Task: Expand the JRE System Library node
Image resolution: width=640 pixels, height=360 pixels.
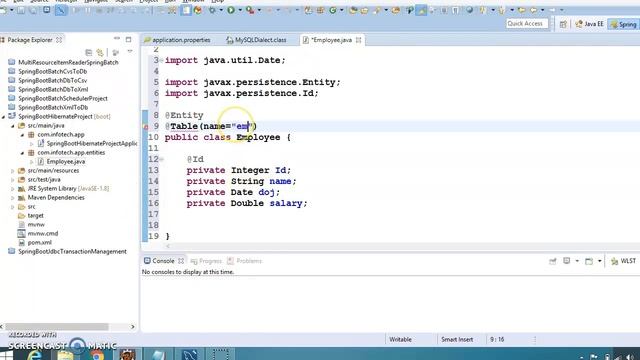Action: click(13, 189)
